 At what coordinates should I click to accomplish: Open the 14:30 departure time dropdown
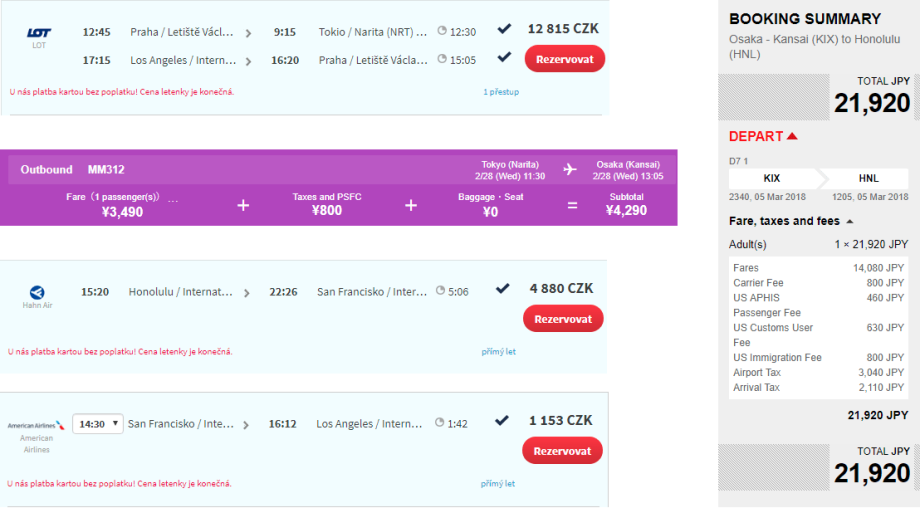98,424
